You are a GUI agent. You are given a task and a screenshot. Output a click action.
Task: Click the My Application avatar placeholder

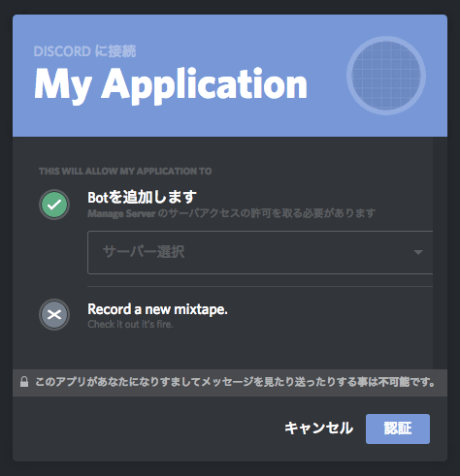point(386,76)
